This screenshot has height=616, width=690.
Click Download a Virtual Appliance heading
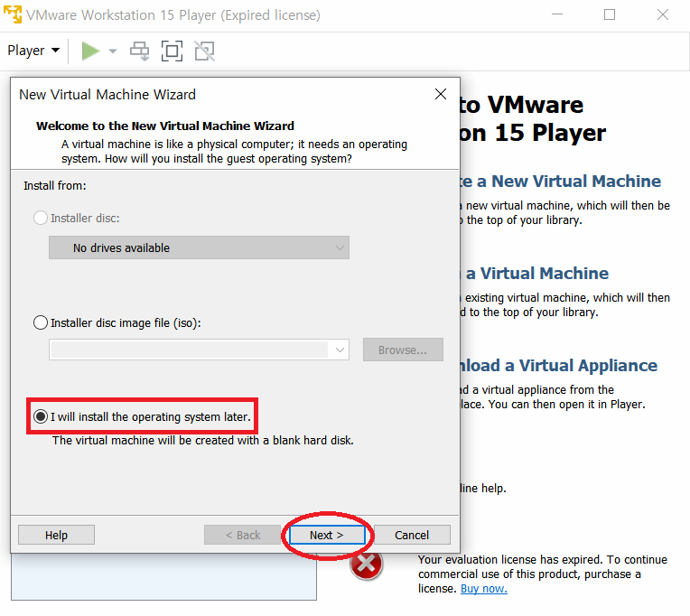(558, 366)
